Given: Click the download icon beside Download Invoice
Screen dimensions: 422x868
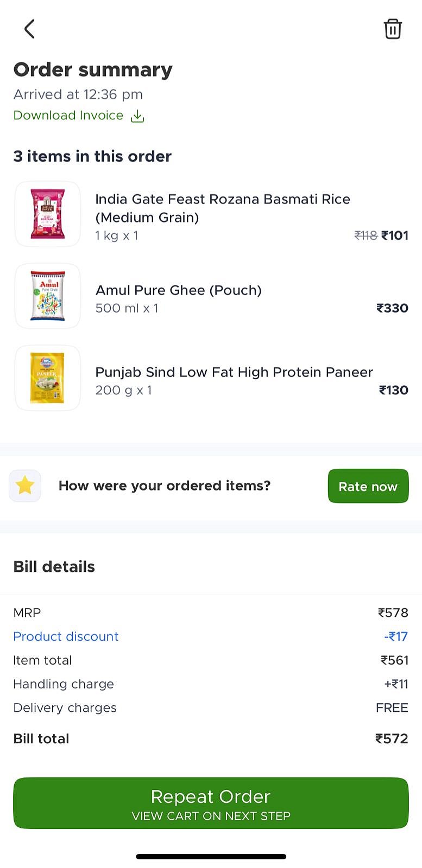Looking at the screenshot, I should (x=137, y=116).
